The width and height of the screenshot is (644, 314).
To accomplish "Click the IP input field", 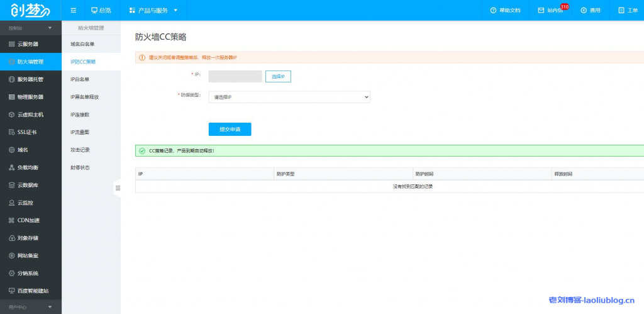I will 235,76.
